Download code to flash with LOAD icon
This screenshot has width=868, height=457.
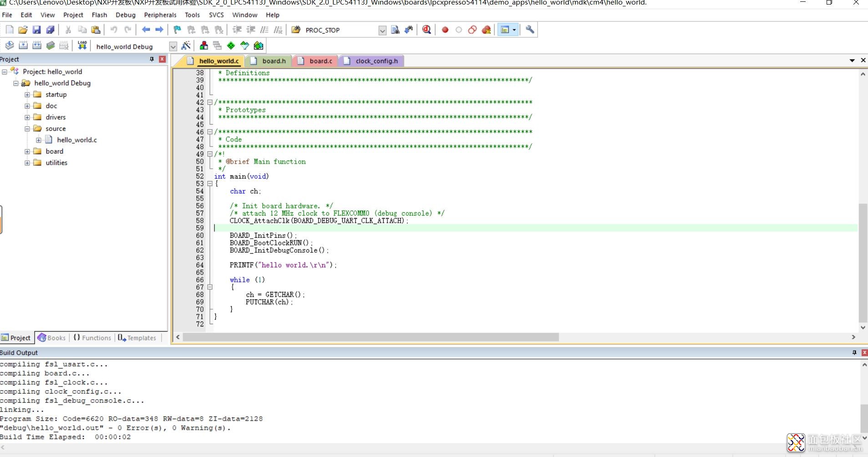(82, 45)
